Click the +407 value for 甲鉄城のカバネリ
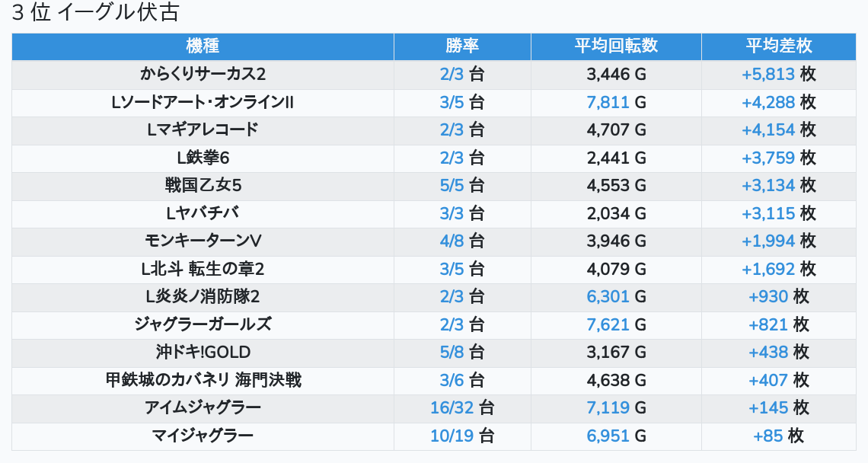The image size is (868, 463). [767, 380]
